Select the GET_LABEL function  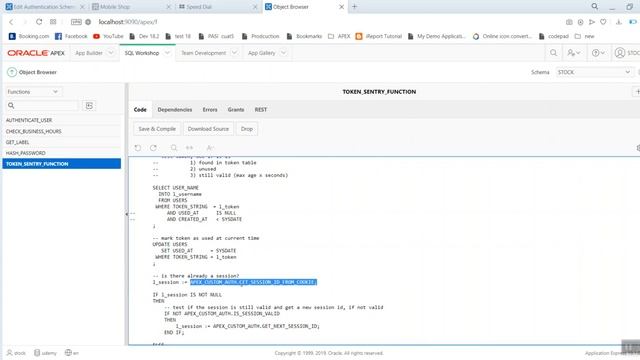[x=62, y=142]
